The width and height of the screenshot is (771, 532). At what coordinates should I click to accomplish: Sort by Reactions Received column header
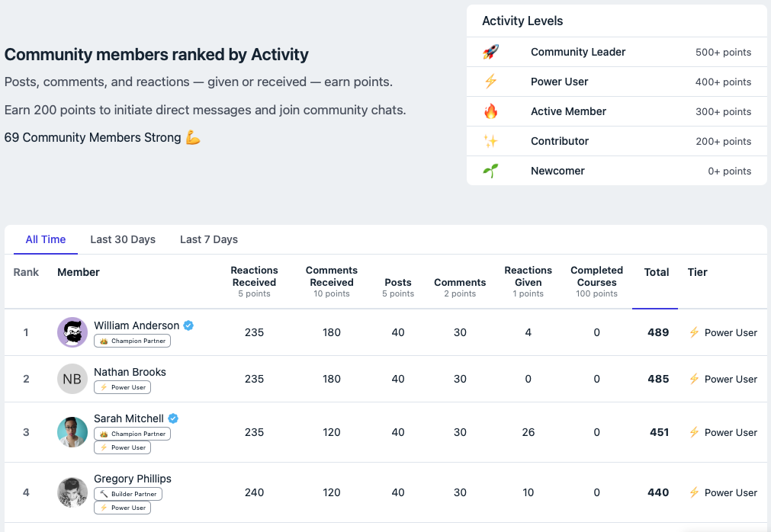pyautogui.click(x=254, y=281)
